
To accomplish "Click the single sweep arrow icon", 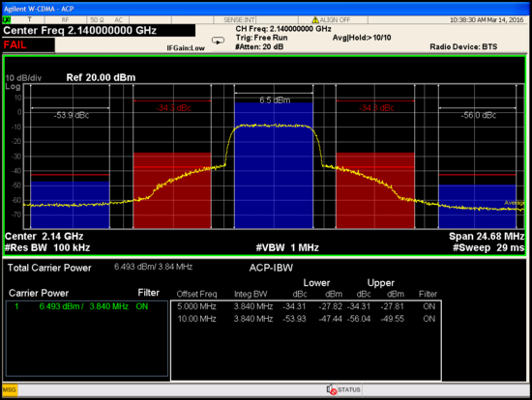I will point(218,41).
